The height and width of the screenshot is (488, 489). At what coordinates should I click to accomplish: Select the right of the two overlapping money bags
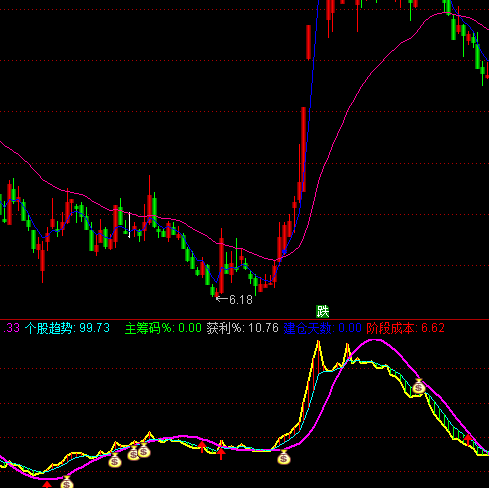click(144, 451)
